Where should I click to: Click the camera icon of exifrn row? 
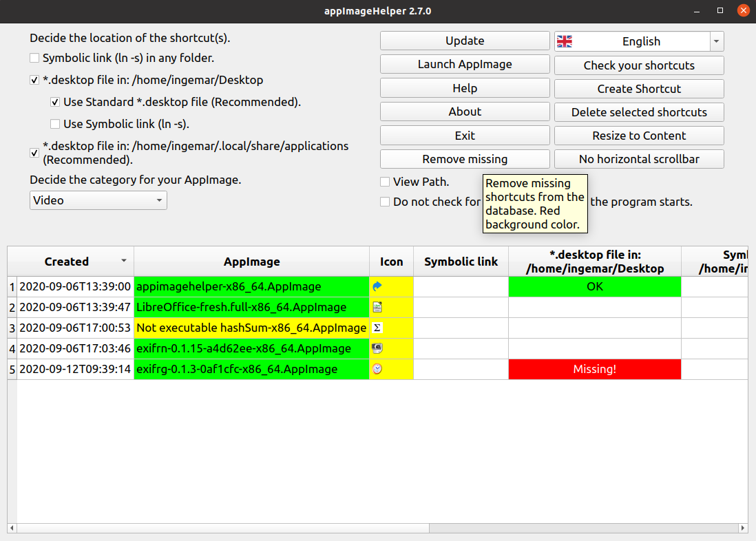(x=377, y=348)
